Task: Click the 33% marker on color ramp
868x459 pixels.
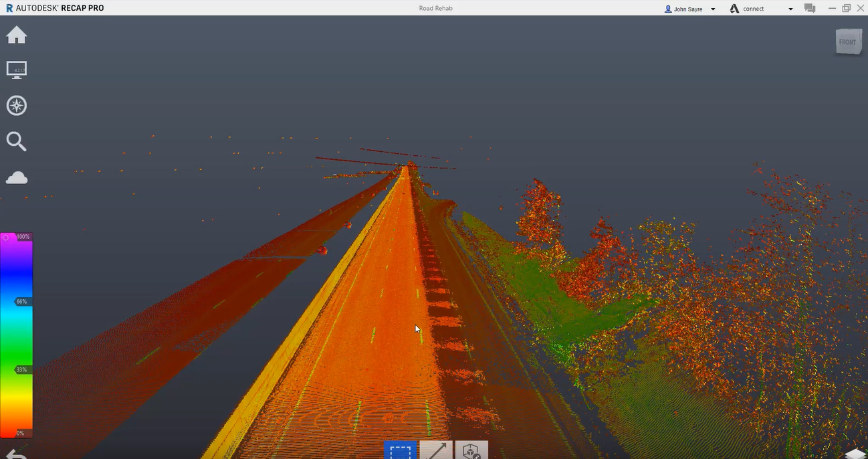Action: [x=21, y=369]
